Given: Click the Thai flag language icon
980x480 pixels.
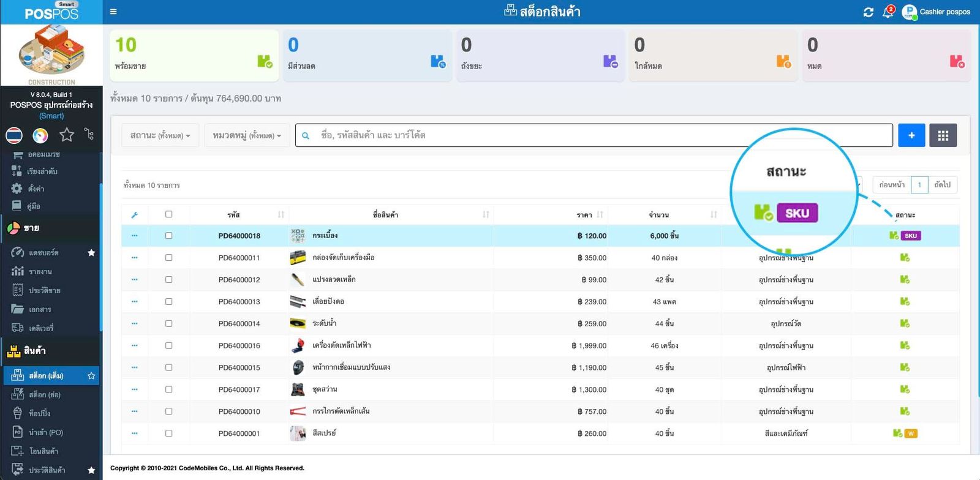Looking at the screenshot, I should click(x=14, y=135).
